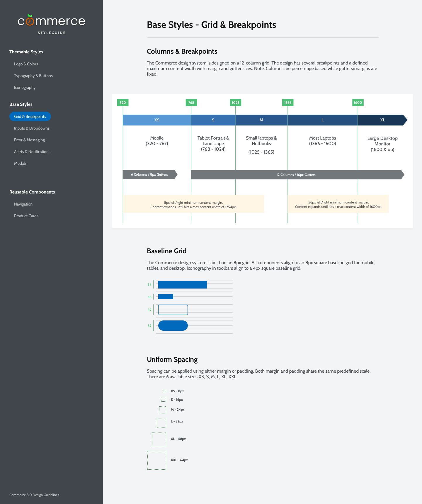
Task: Click the L breakpoint band
Action: coord(323,120)
